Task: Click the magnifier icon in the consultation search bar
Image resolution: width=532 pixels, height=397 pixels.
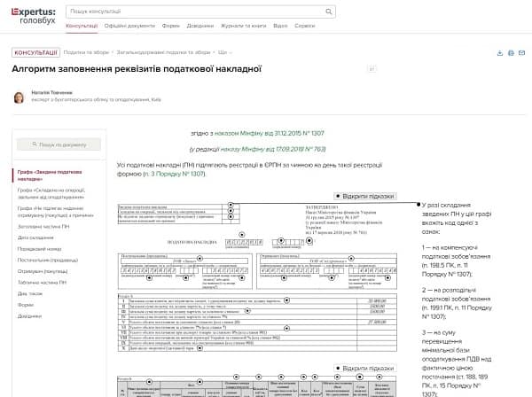Action: pos(328,12)
